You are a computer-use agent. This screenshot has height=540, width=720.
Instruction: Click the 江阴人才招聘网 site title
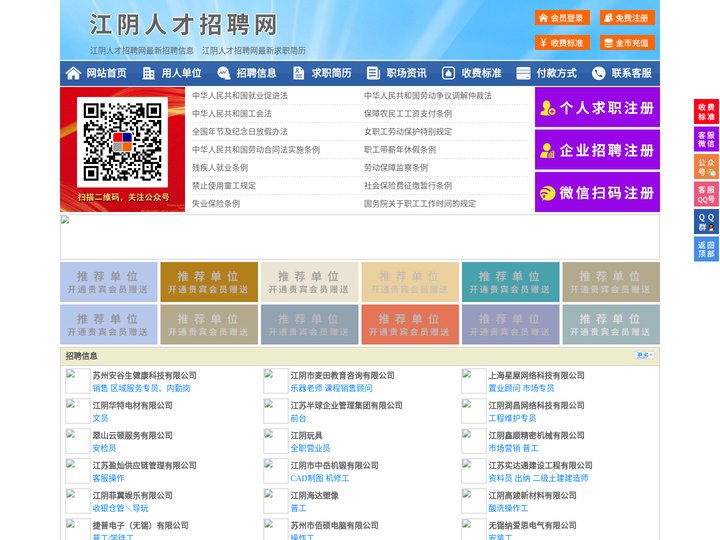click(x=184, y=24)
